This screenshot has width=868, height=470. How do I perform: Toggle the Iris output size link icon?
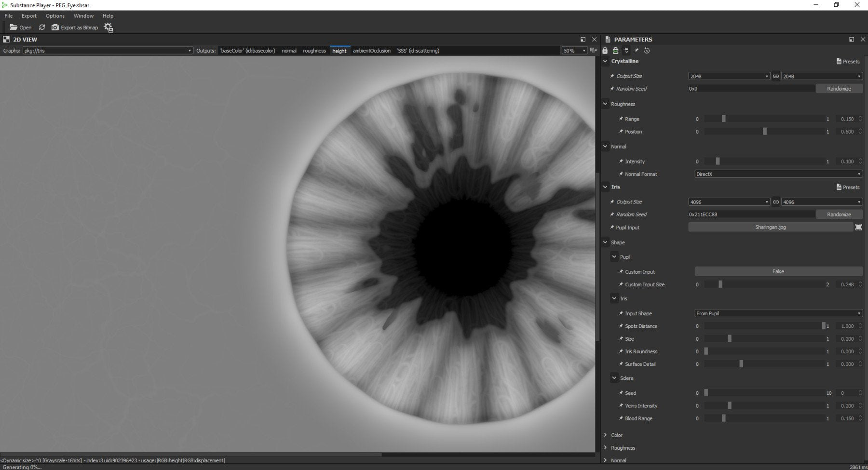coord(775,202)
